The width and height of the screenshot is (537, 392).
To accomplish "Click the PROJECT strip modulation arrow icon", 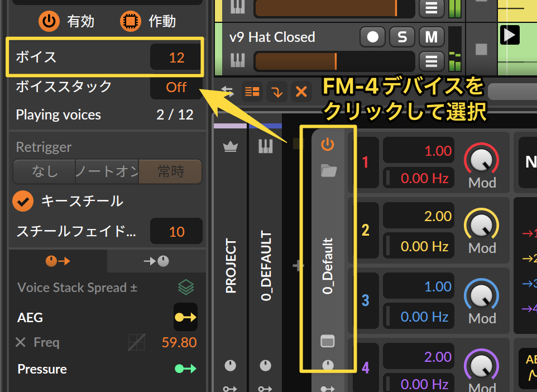I will (x=230, y=389).
